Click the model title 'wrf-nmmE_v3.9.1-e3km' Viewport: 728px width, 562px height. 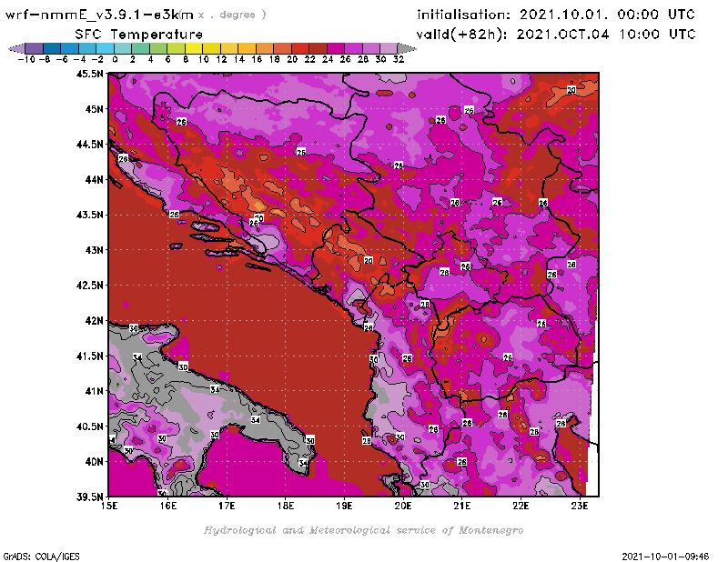[x=99, y=15]
